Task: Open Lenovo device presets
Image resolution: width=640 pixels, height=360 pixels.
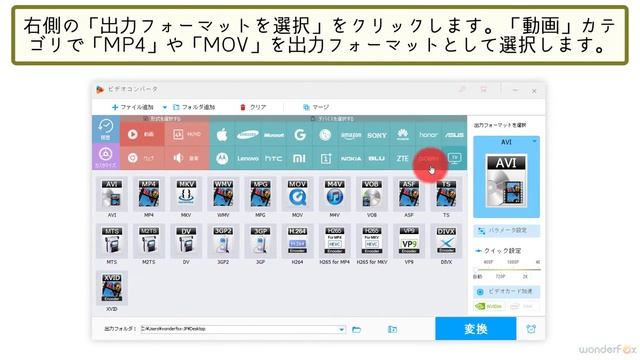Action: (x=248, y=158)
